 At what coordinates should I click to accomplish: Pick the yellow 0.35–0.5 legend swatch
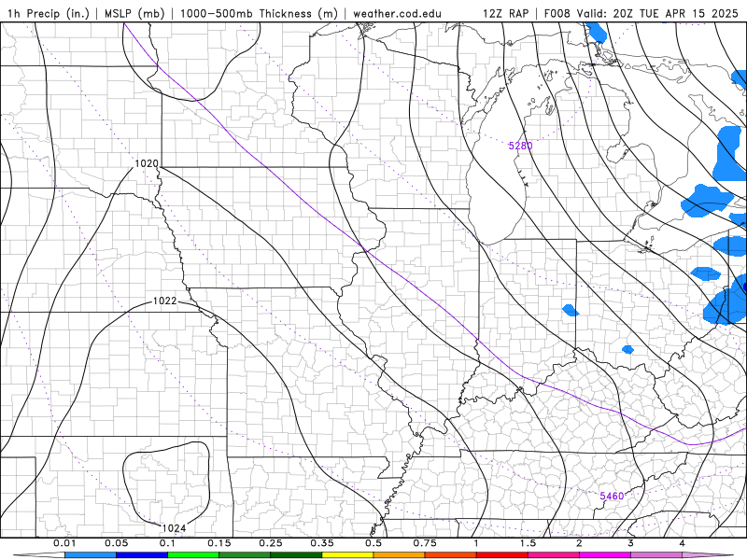pyautogui.click(x=347, y=555)
